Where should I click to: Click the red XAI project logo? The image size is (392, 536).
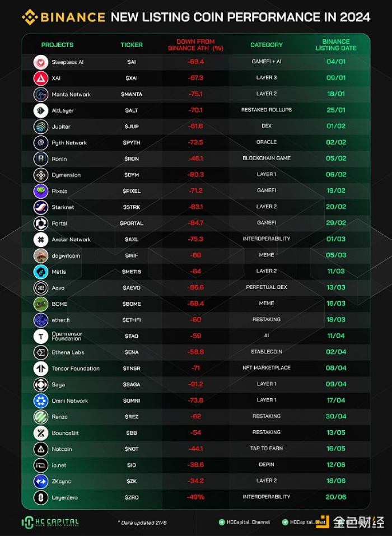tap(41, 78)
